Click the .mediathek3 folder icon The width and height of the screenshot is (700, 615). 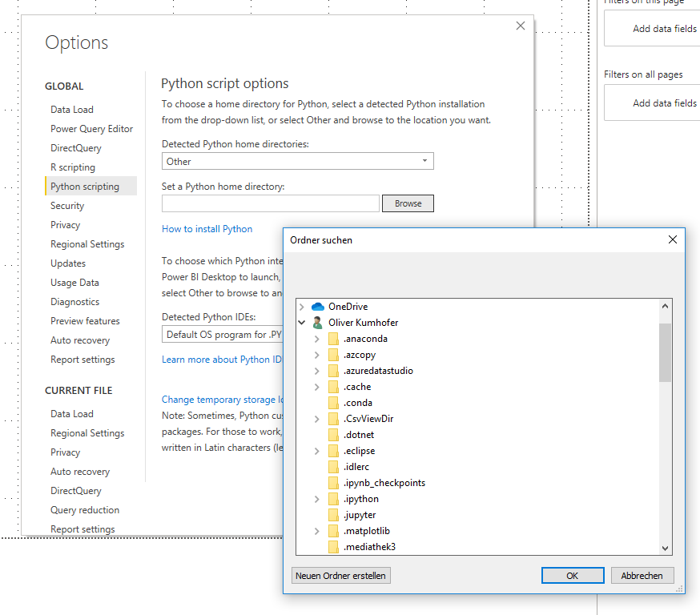tap(333, 547)
